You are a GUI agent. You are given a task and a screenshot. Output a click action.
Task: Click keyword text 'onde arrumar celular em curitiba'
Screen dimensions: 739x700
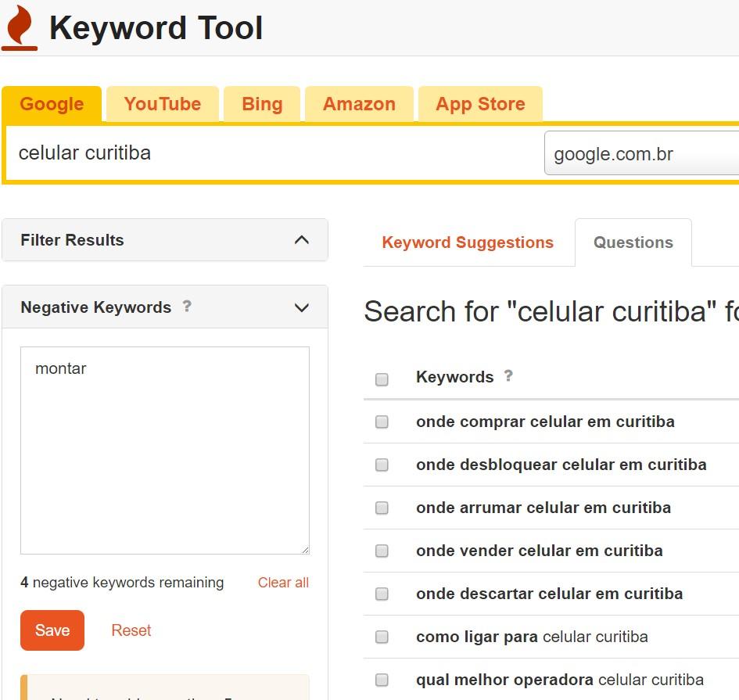click(543, 508)
